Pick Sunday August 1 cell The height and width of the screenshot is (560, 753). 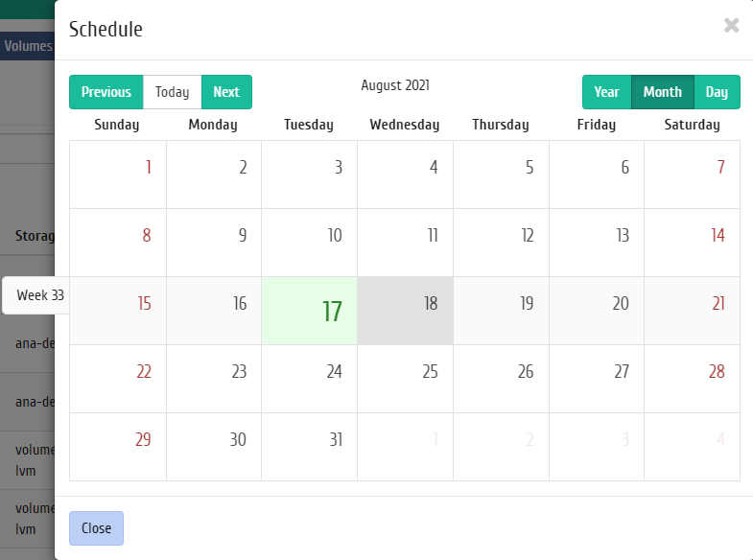118,175
